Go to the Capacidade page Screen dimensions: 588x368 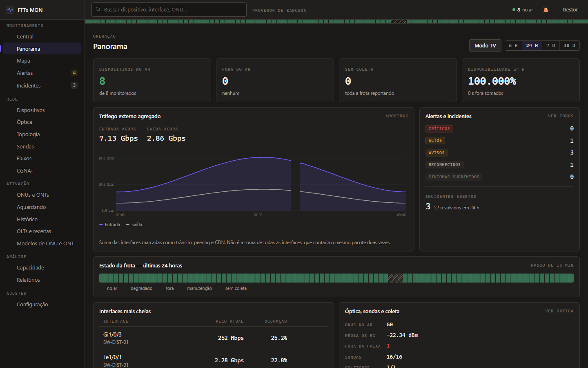42,267
